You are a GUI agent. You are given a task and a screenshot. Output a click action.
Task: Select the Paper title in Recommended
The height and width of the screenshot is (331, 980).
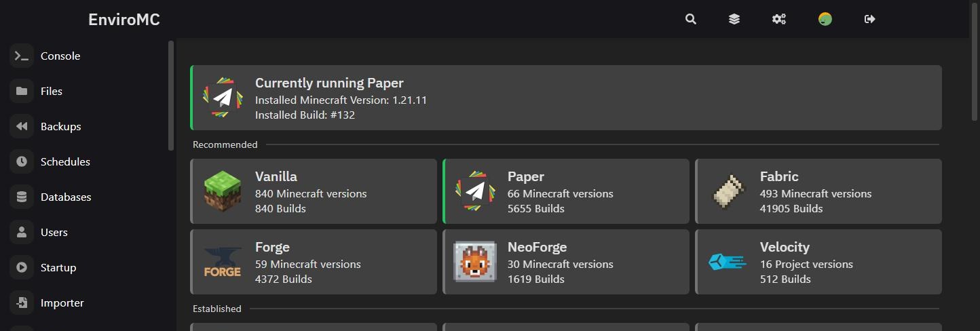coord(526,176)
